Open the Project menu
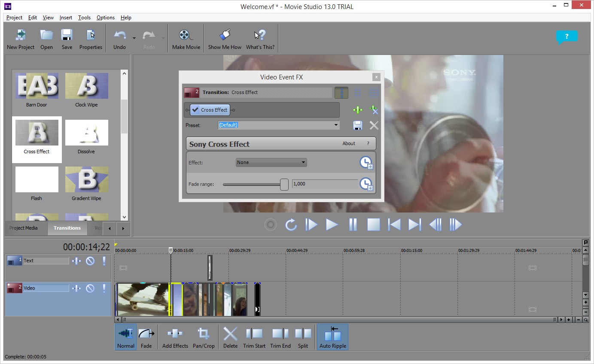The width and height of the screenshot is (594, 364). click(14, 18)
